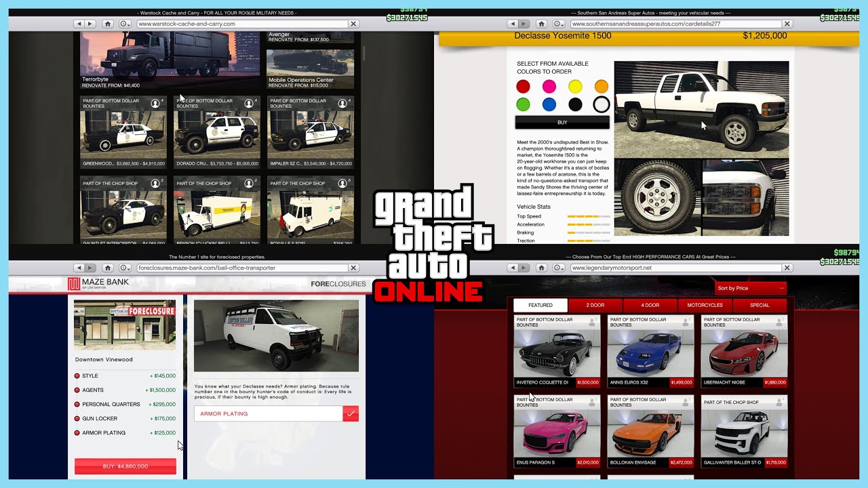Open history dropdown in Southern San Andreas browser
The image size is (868, 488).
(559, 24)
